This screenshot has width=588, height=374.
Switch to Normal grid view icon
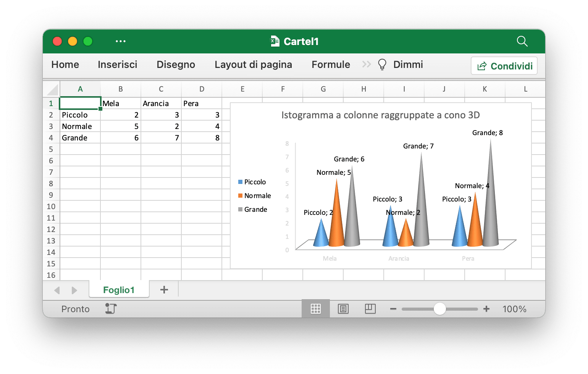[316, 309]
